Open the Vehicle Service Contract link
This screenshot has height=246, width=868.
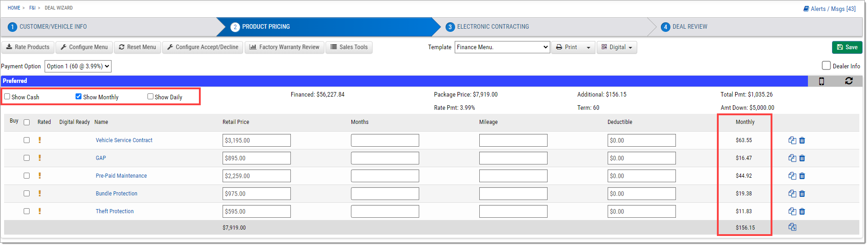click(x=124, y=140)
